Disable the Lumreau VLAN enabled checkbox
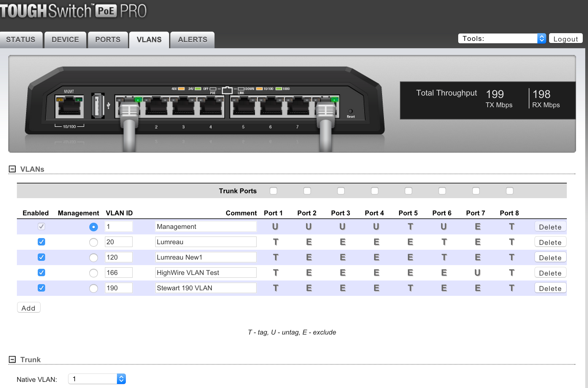This screenshot has height=388, width=588. coord(41,242)
